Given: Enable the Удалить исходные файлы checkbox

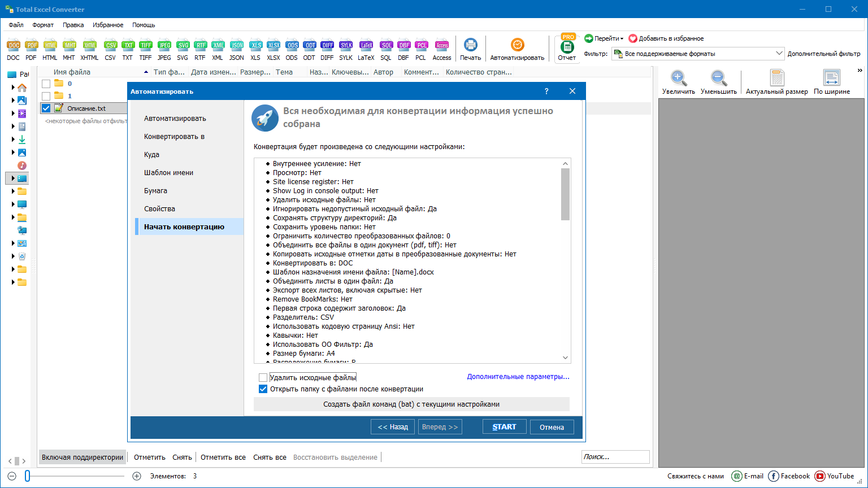Looking at the screenshot, I should point(263,377).
